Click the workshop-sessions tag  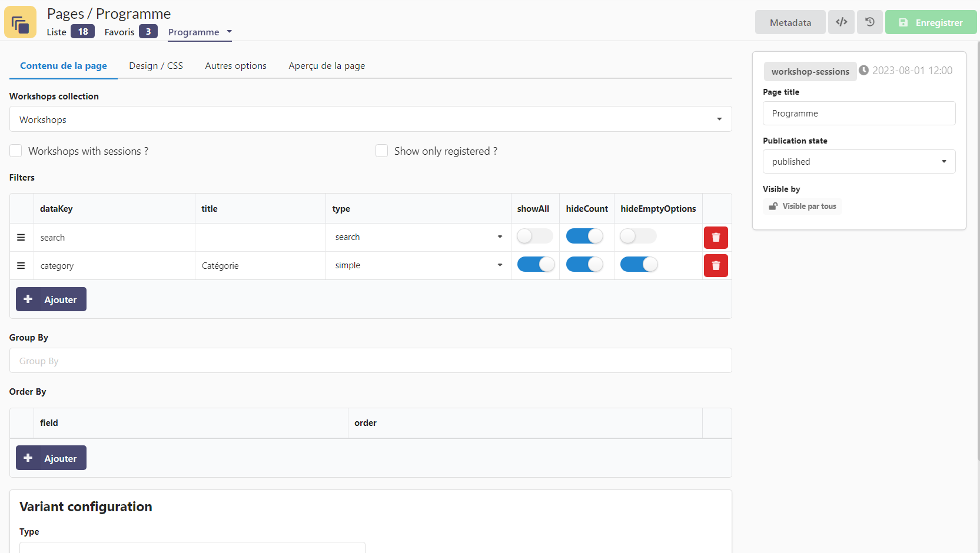click(x=810, y=72)
